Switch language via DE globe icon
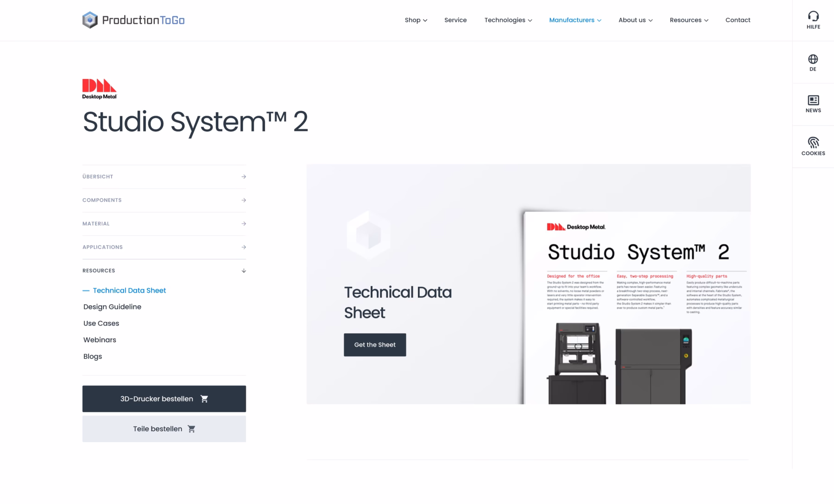This screenshot has width=834, height=504. pyautogui.click(x=813, y=63)
